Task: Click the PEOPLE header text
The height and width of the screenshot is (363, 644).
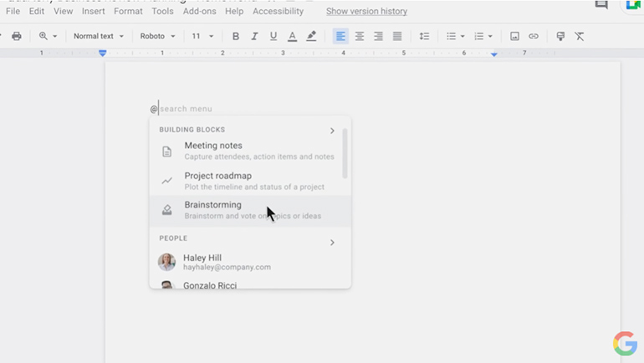Action: coord(173,238)
